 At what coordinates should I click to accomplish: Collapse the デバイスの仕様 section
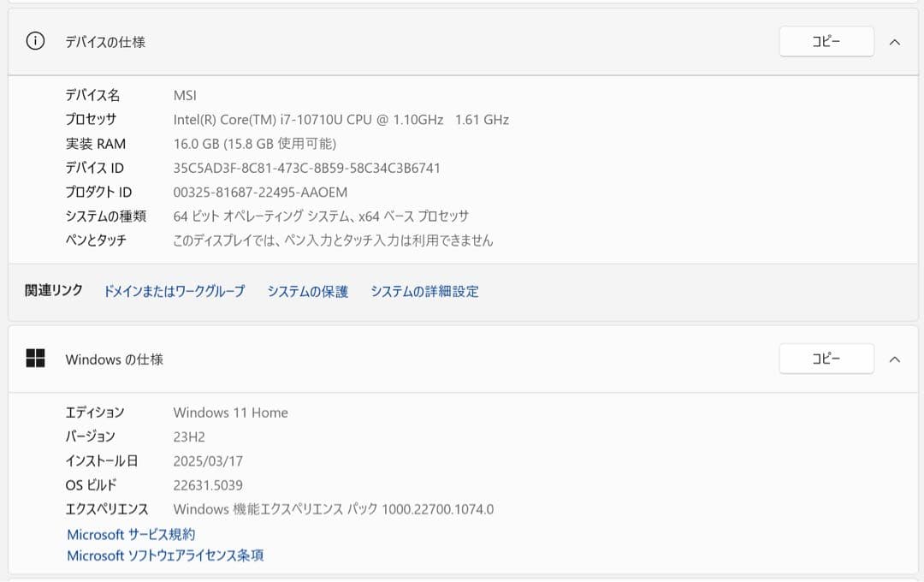pyautogui.click(x=895, y=40)
